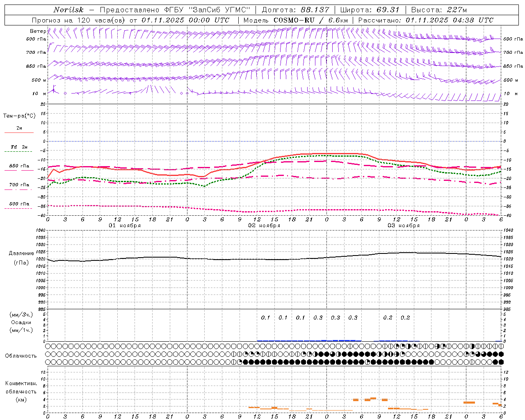
Task: Click the "(мм/1ч.)" precipitation unit label
Action: [x=21, y=330]
